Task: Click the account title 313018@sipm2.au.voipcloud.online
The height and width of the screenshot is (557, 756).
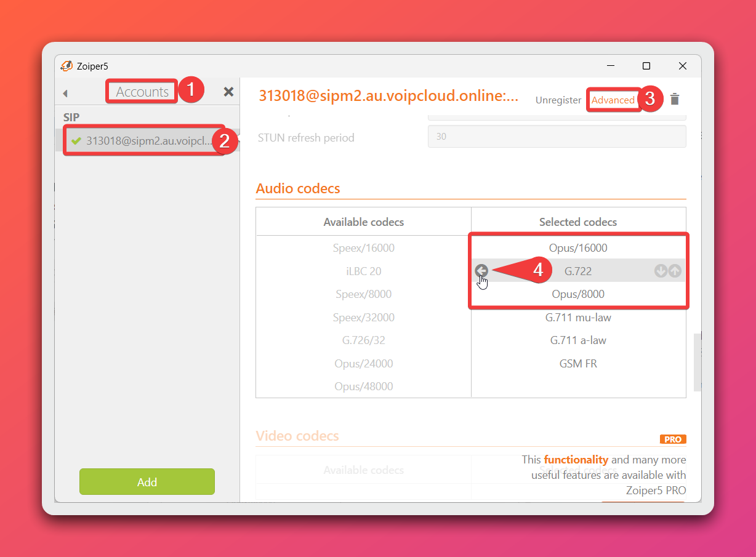Action: [388, 96]
